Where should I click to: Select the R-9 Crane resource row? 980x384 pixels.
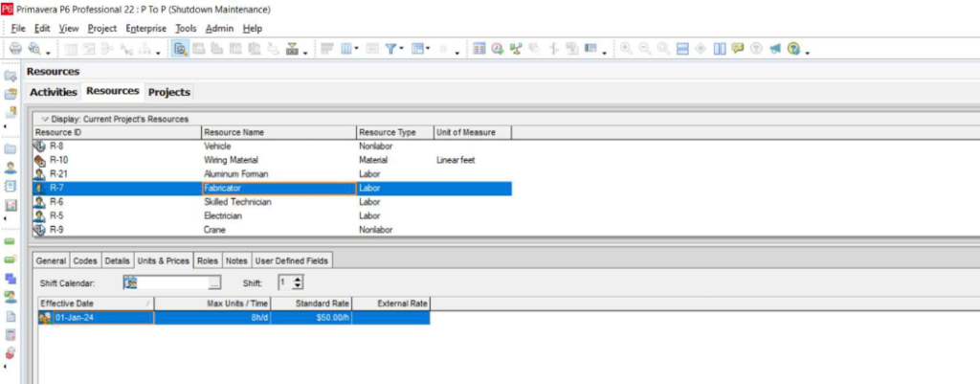click(272, 230)
